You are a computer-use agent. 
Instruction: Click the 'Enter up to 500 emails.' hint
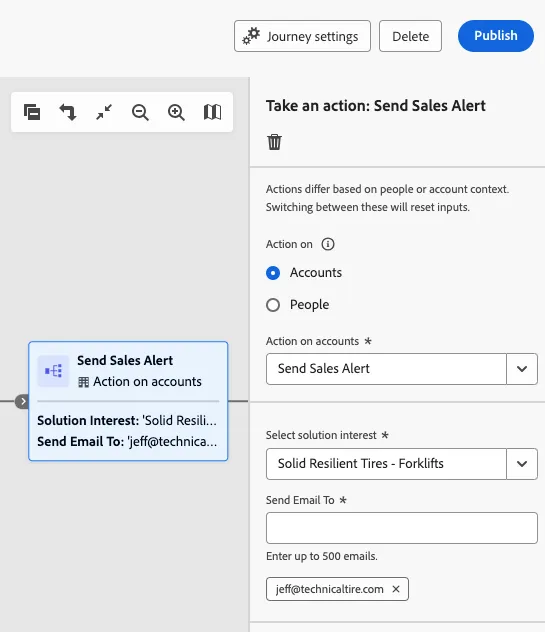tap(322, 556)
